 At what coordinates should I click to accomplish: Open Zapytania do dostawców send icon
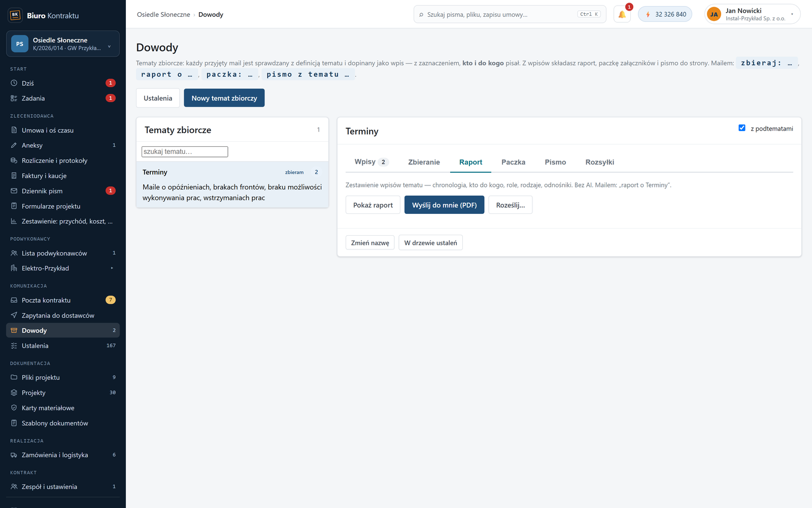(14, 315)
